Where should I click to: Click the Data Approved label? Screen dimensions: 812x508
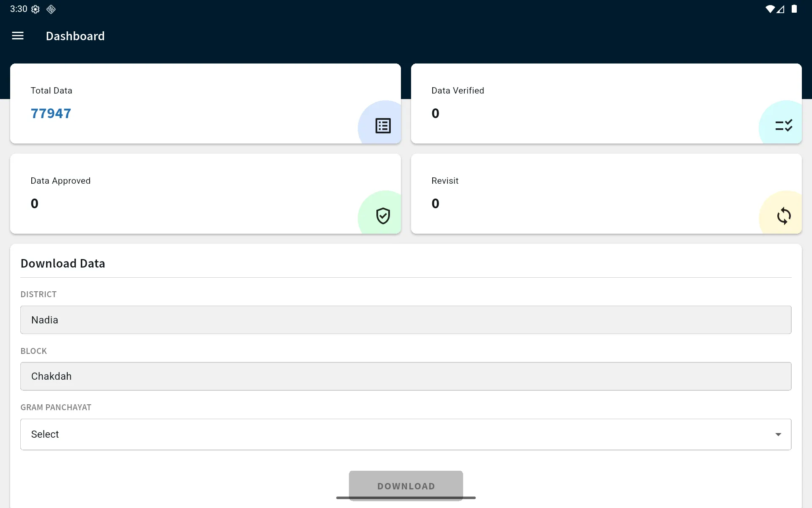point(60,181)
